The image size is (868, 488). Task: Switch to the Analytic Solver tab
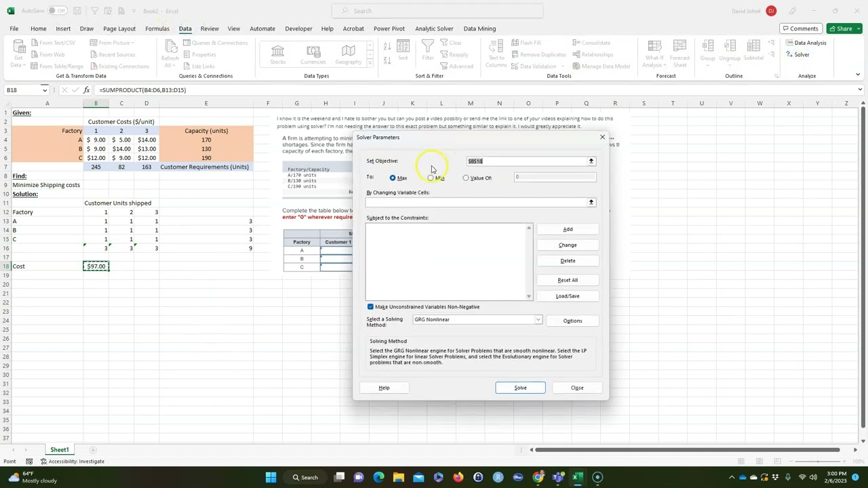coord(434,28)
